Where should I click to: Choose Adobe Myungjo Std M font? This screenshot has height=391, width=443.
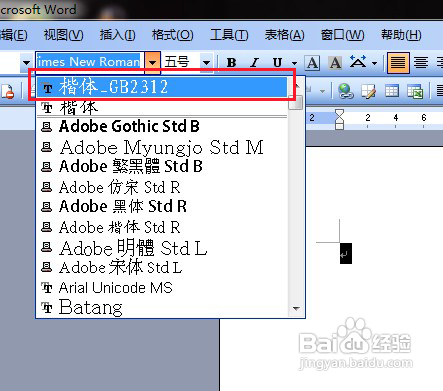click(162, 147)
